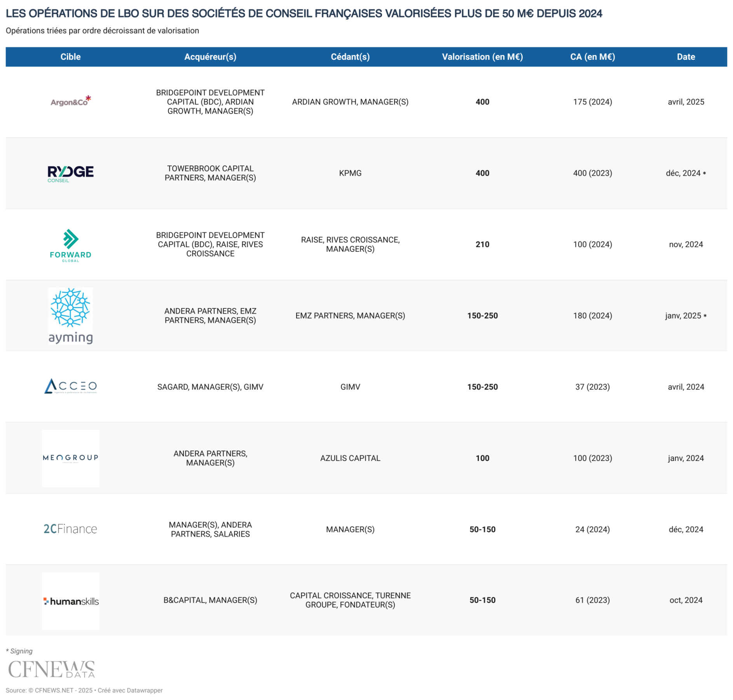Click the Ayming logo
Screen dimensions: 733x700
[x=70, y=316]
